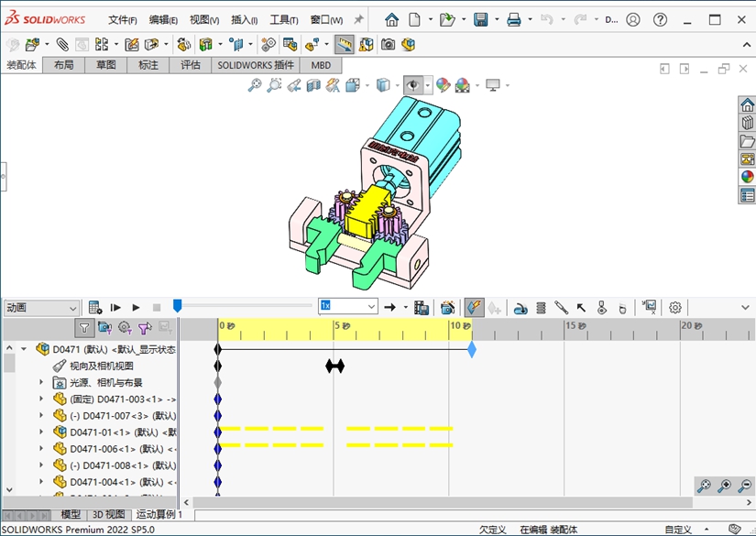Toggle filter selected items icon
Screen dimensions: 756x536
coord(145,328)
